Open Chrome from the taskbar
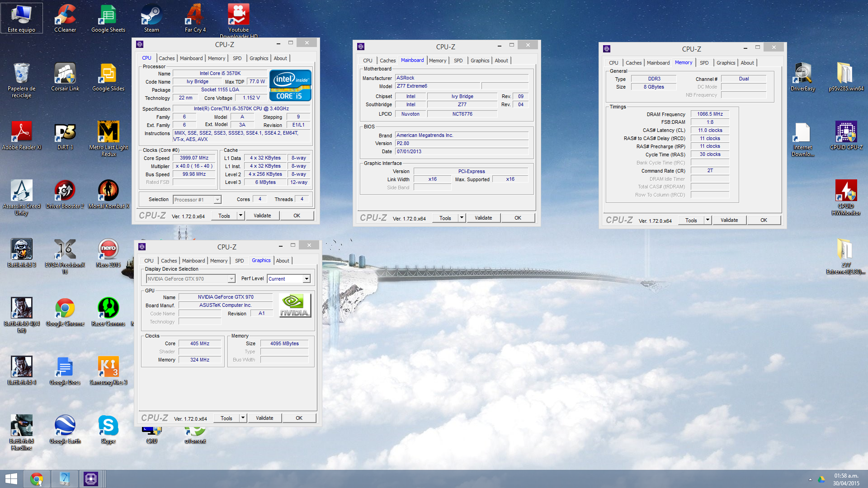Screen dimensions: 868x488 37,479
